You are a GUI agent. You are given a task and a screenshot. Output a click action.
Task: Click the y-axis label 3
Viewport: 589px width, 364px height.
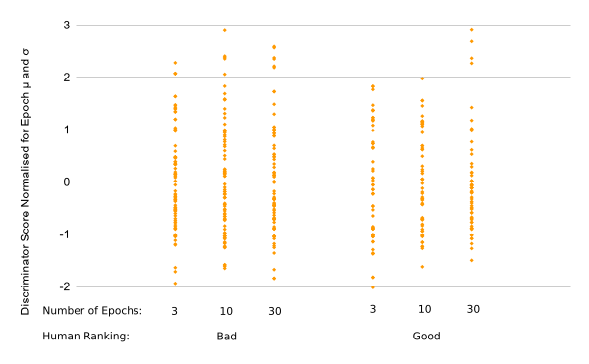coord(67,26)
